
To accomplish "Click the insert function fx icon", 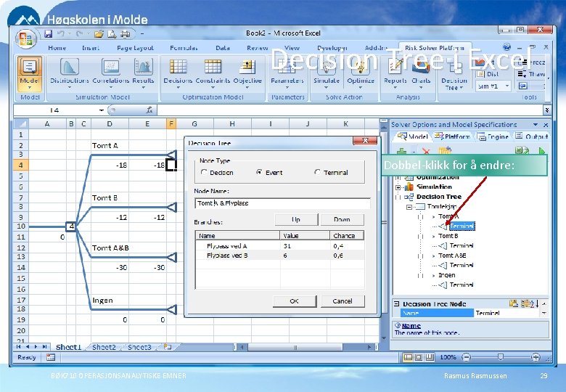I will (149, 110).
